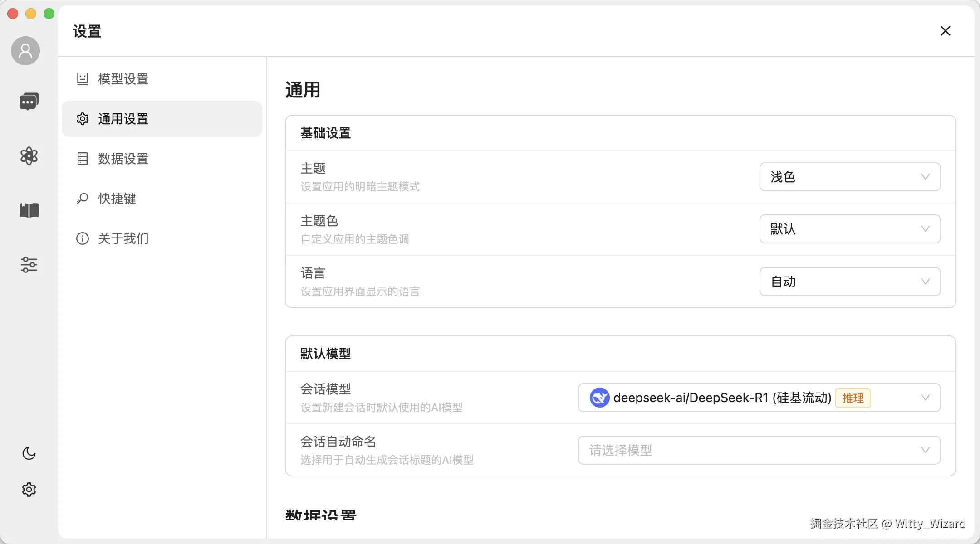Open the agents/models panel with atom icon
Screen dimensions: 980x544
pos(29,156)
